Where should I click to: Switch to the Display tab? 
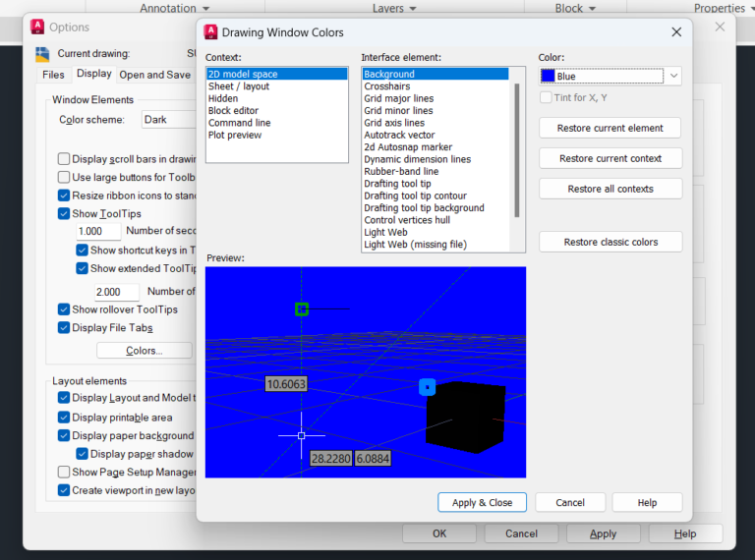click(x=94, y=74)
